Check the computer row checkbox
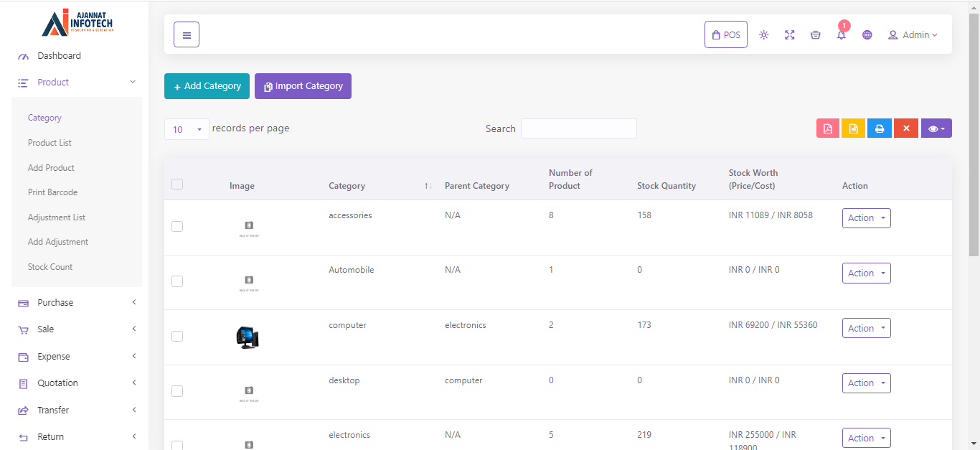 (177, 336)
